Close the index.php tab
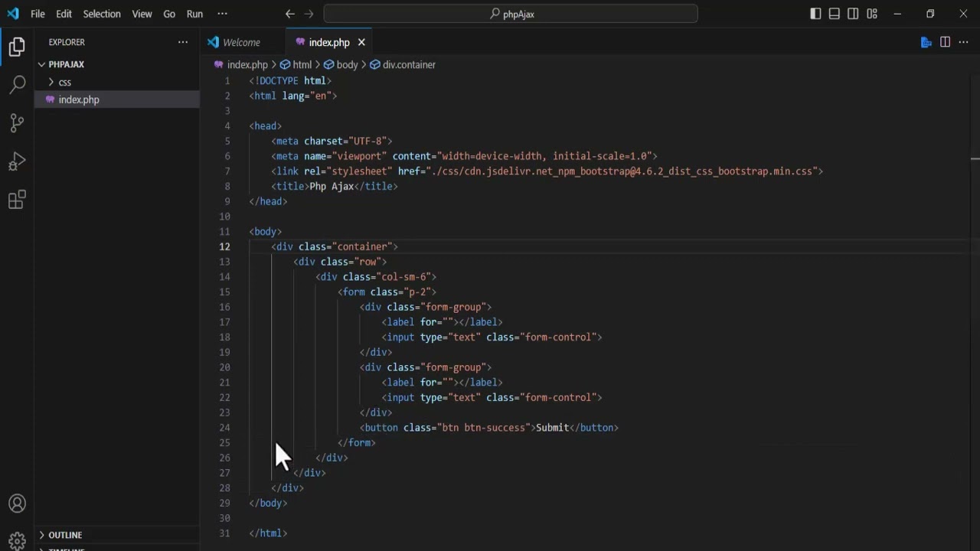 pos(361,42)
